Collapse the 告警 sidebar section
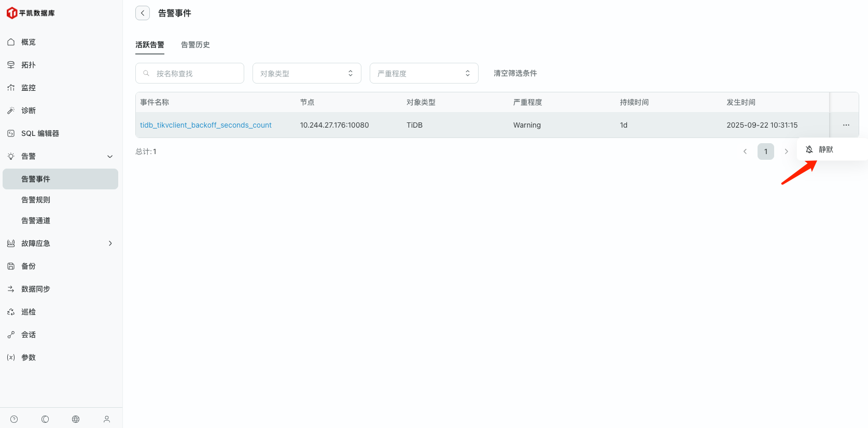The height and width of the screenshot is (428, 868). pyautogui.click(x=110, y=156)
